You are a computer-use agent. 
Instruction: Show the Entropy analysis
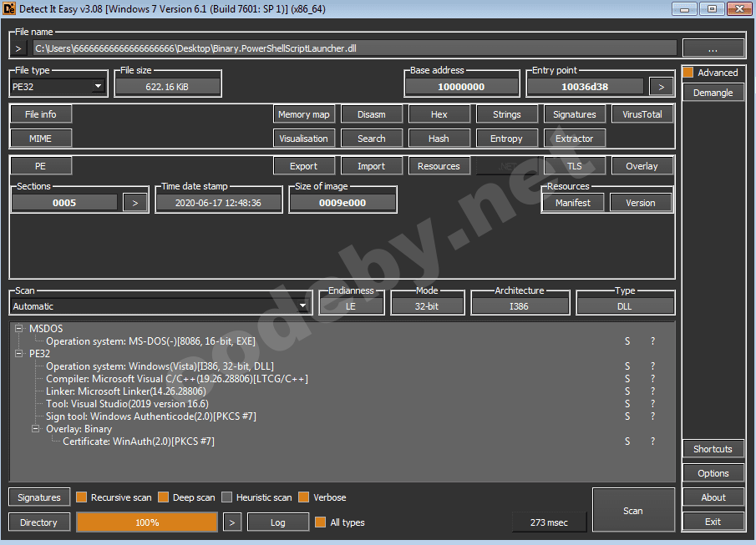(506, 138)
